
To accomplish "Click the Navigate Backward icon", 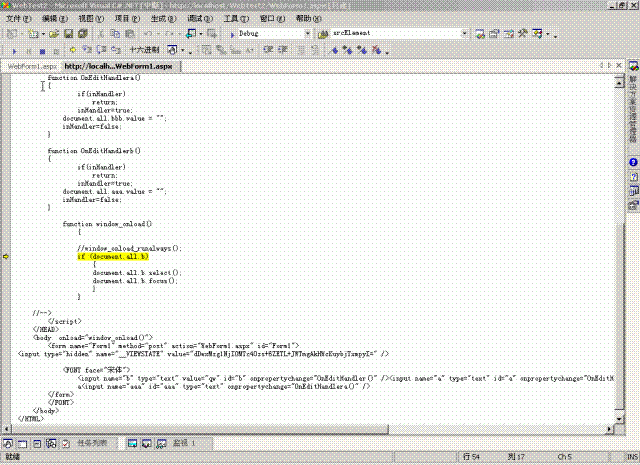I will point(191,34).
